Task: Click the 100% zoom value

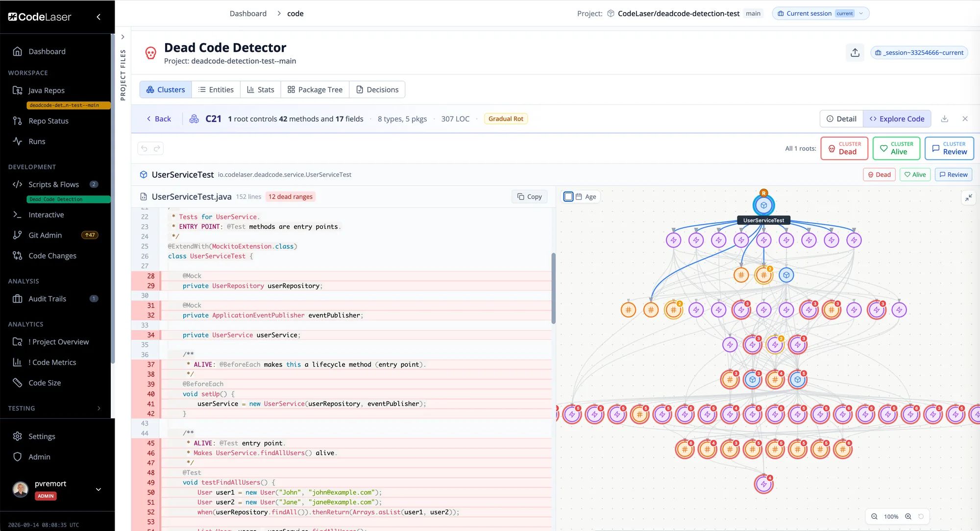Action: (x=891, y=517)
